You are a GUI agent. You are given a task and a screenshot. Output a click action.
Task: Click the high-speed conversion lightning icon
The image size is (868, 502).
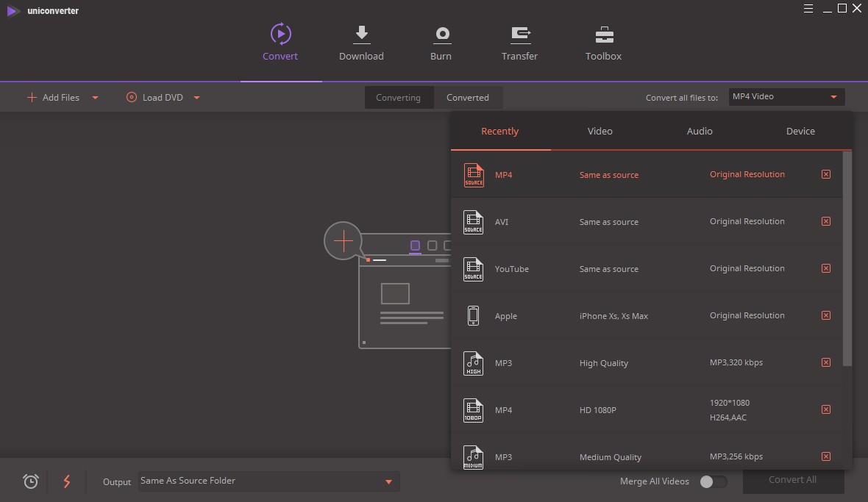coord(67,481)
